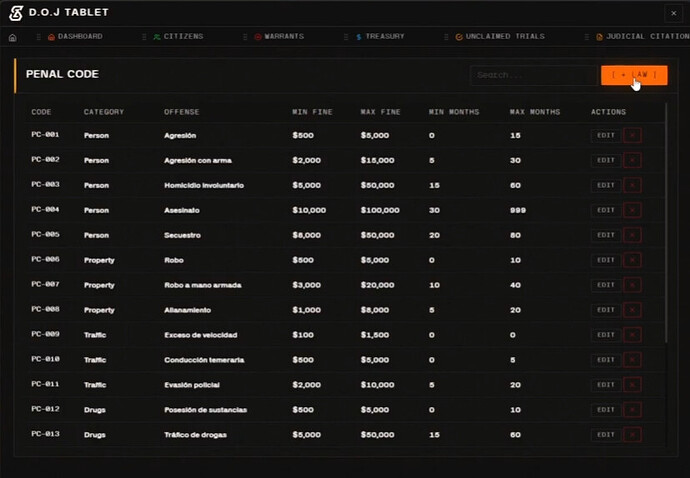Image resolution: width=690 pixels, height=478 pixels.
Task: Switch to the Judicial Citations tab
Action: pyautogui.click(x=643, y=37)
